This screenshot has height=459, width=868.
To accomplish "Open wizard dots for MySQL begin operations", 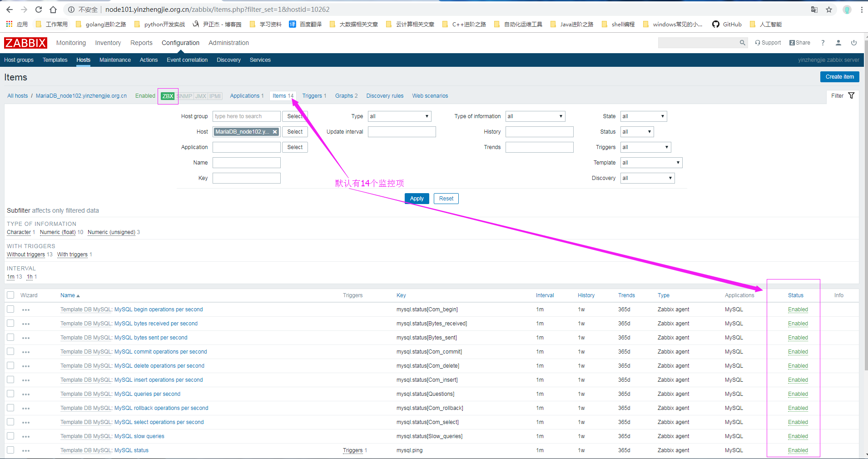I will [26, 310].
